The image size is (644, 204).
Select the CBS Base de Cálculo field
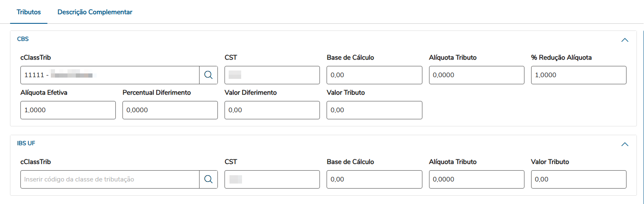coord(374,75)
